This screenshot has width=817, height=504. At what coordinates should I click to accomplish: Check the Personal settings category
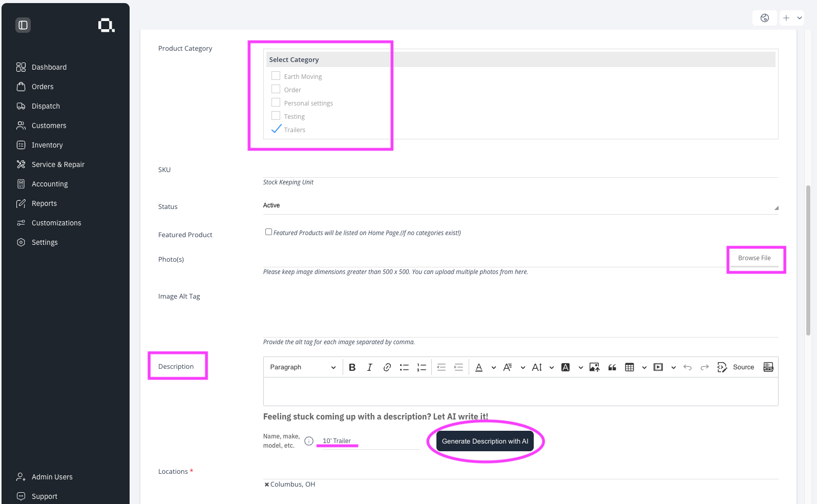[276, 102]
